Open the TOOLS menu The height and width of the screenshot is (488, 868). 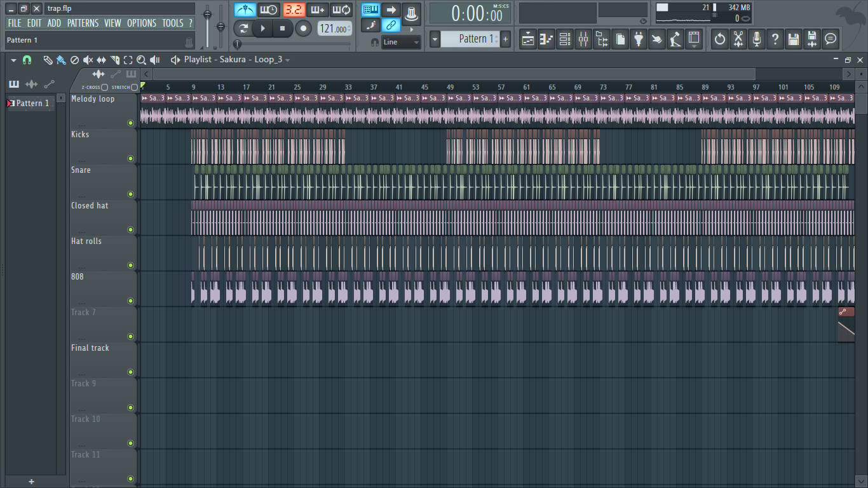[173, 23]
